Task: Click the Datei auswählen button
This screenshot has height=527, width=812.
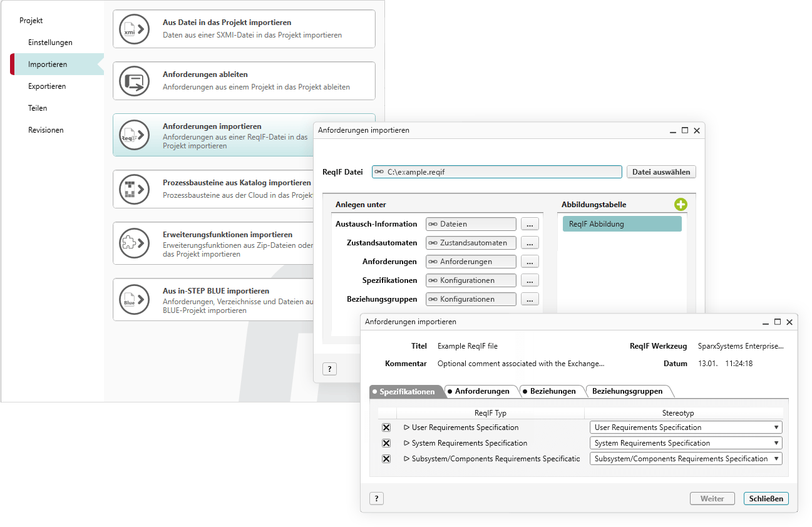Action: click(x=660, y=172)
